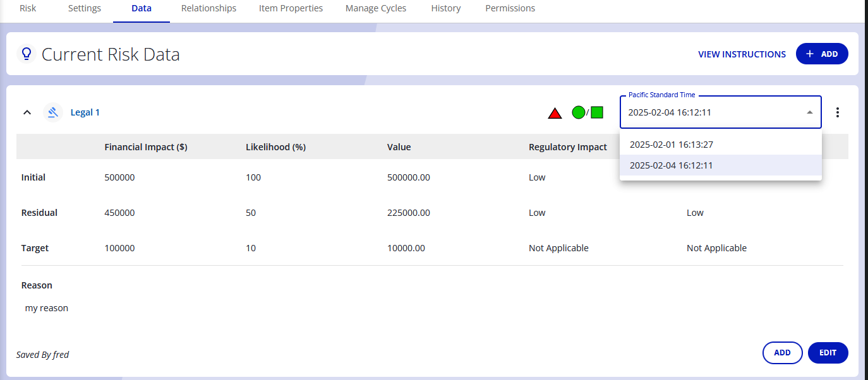This screenshot has height=380, width=868.
Task: Click the green circle risk indicator
Action: pyautogui.click(x=578, y=112)
